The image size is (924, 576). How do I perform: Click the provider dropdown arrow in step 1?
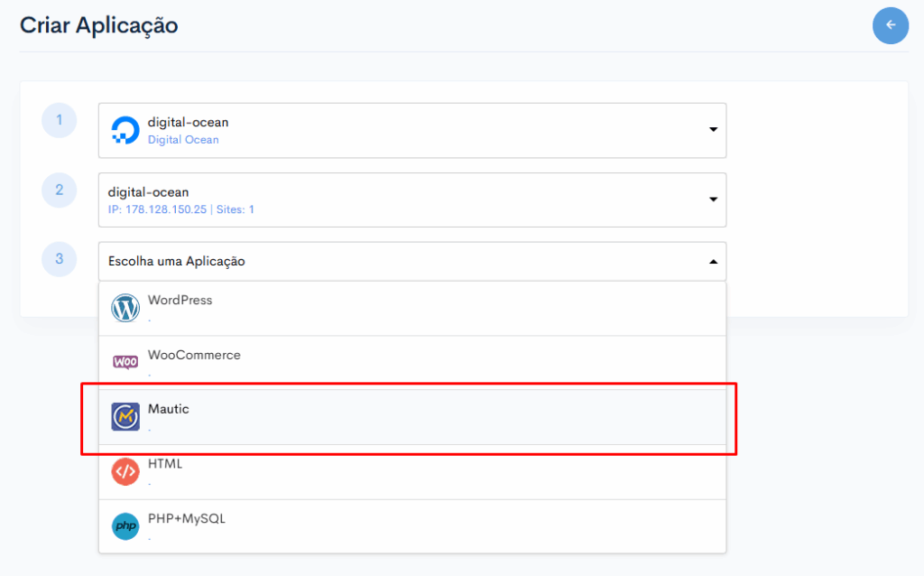pyautogui.click(x=713, y=130)
